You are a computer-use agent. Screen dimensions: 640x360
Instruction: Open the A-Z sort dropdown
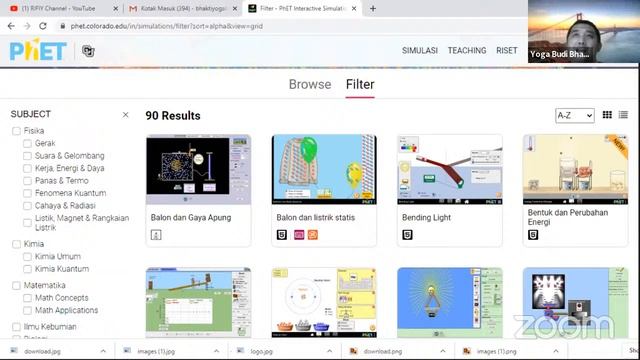(x=574, y=116)
